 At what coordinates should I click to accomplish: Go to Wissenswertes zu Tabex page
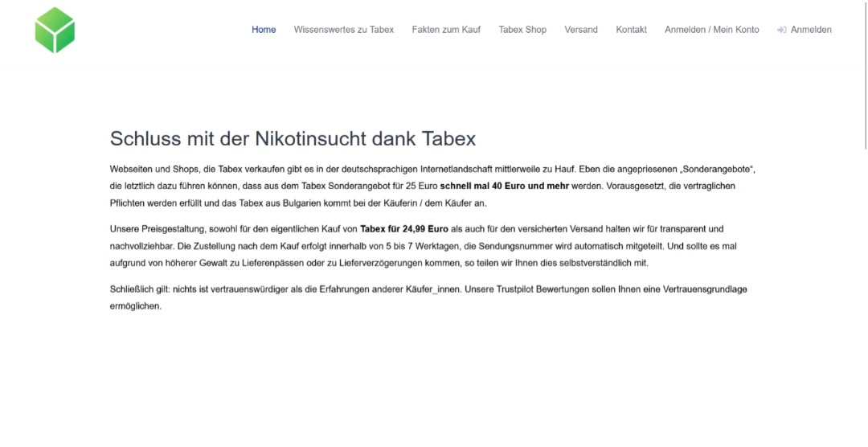[344, 30]
